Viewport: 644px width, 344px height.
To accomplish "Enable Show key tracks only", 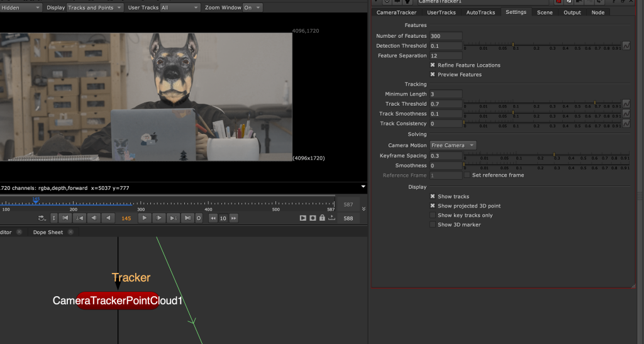I will 433,215.
